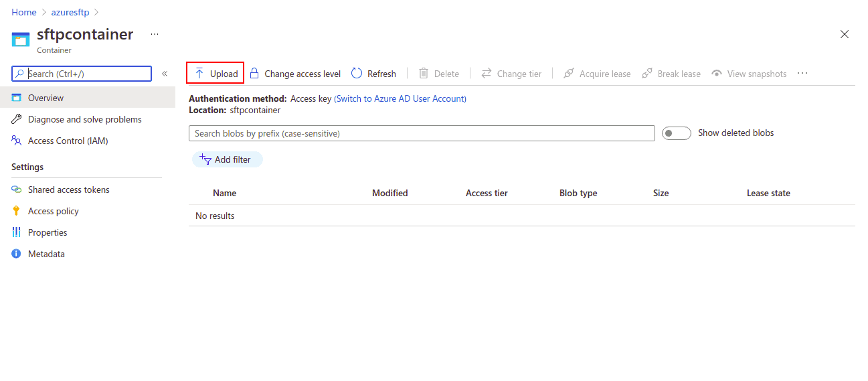Click the Upload arrow icon
The width and height of the screenshot is (868, 381).
pyautogui.click(x=199, y=74)
